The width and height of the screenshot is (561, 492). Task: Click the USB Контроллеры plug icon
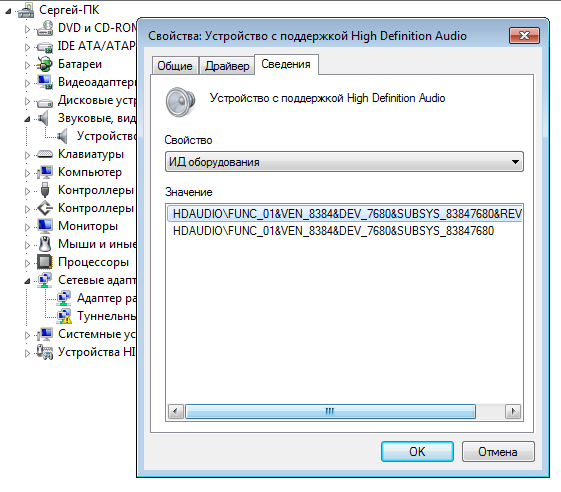click(x=45, y=190)
